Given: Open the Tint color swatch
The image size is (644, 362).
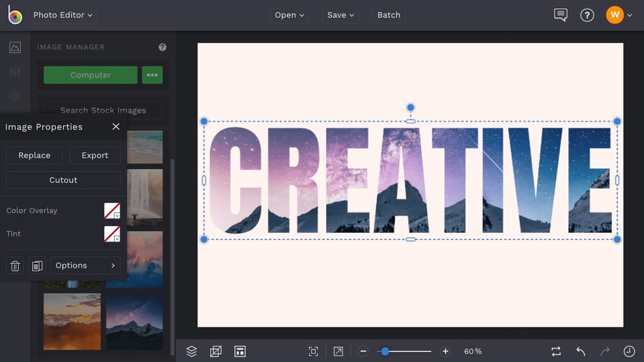Looking at the screenshot, I should (112, 234).
